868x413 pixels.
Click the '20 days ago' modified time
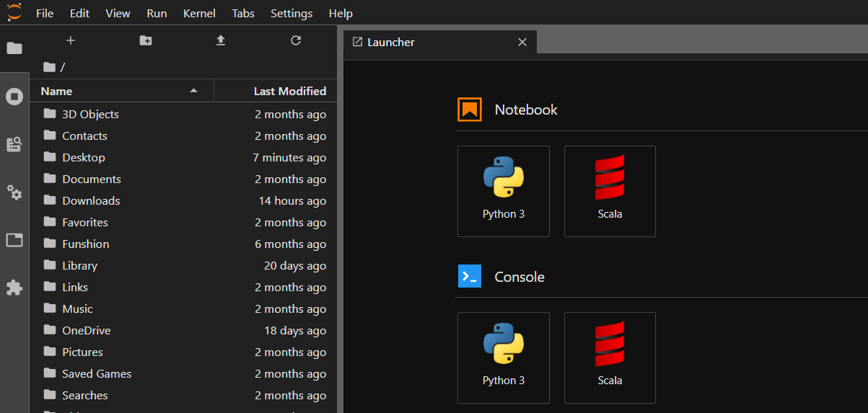tap(295, 265)
